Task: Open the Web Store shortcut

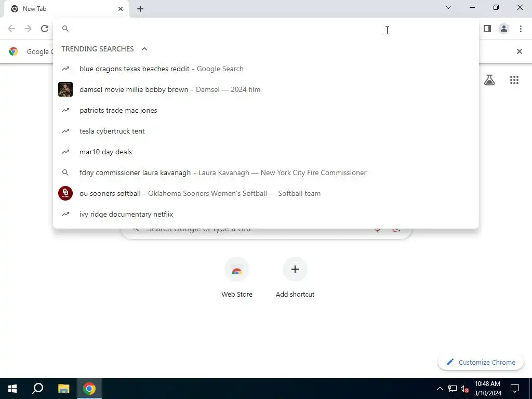Action: (x=237, y=277)
